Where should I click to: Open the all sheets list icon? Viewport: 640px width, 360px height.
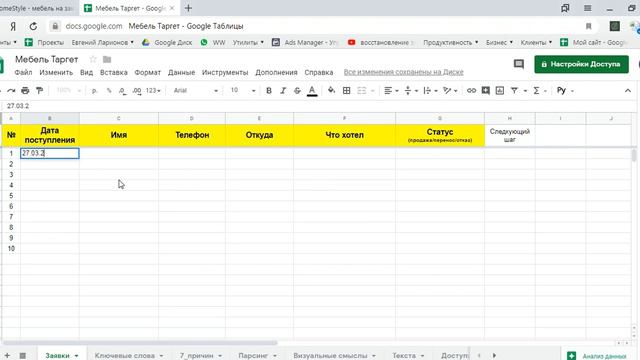click(x=23, y=356)
